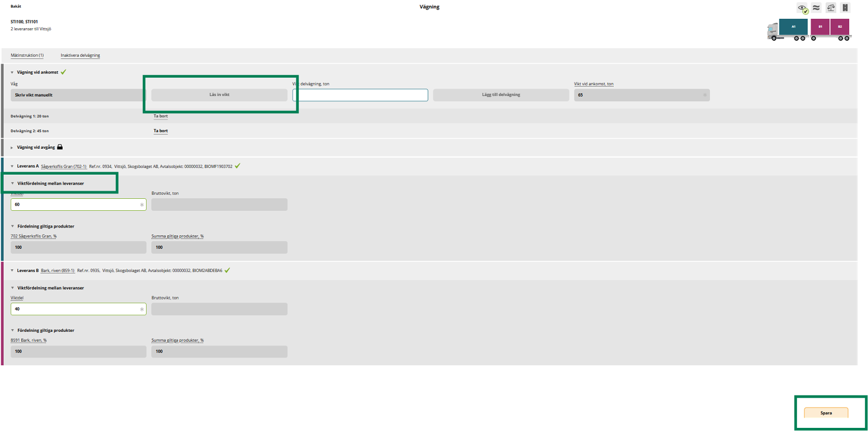The image size is (868, 431).
Task: Click the road icon at top right
Action: 845,7
